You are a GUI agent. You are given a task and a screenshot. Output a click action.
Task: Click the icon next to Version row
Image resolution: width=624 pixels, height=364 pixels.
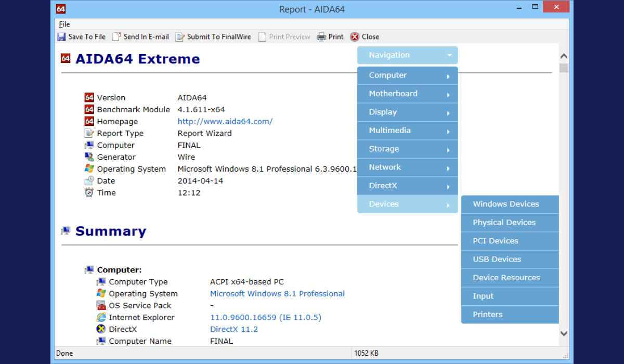point(89,97)
